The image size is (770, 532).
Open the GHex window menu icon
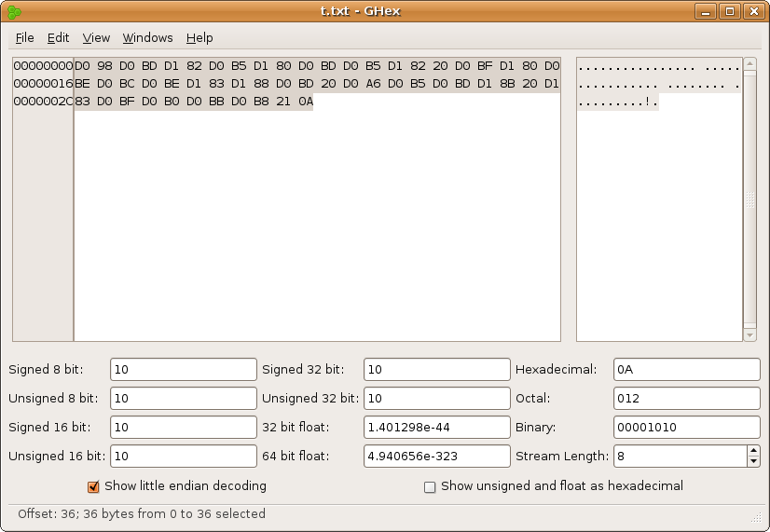(x=13, y=11)
